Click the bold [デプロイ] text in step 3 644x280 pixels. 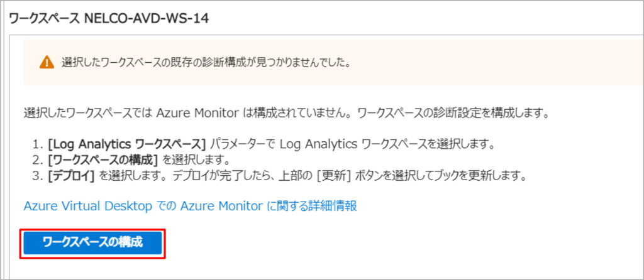click(x=71, y=175)
